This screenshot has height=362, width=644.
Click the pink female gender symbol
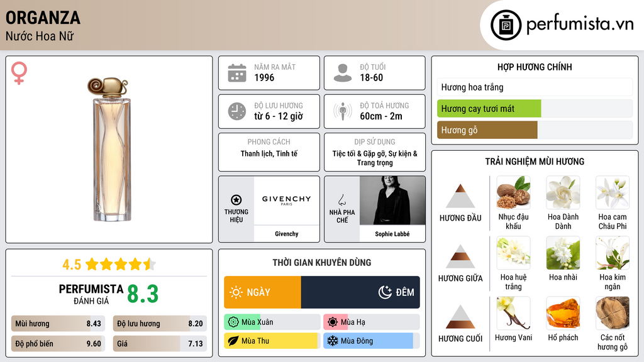coord(19,73)
